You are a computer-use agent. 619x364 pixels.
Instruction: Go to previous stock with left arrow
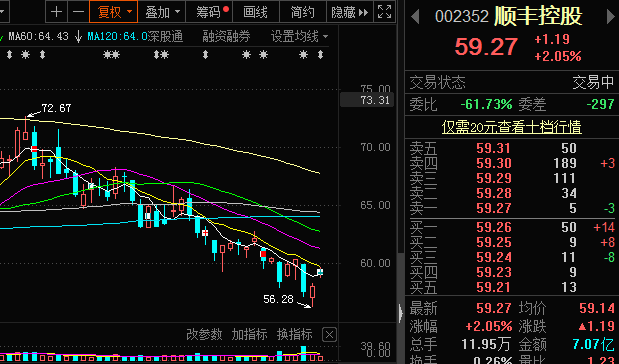pos(415,17)
